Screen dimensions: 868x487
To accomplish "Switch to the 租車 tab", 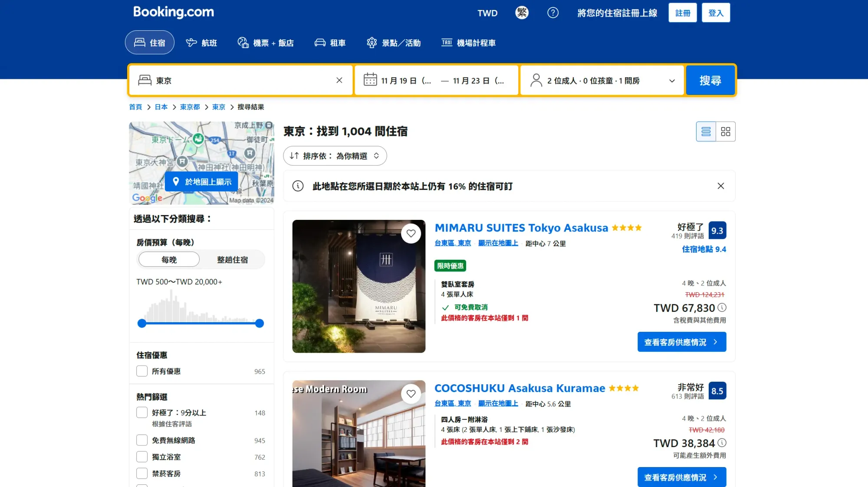I will (x=330, y=42).
